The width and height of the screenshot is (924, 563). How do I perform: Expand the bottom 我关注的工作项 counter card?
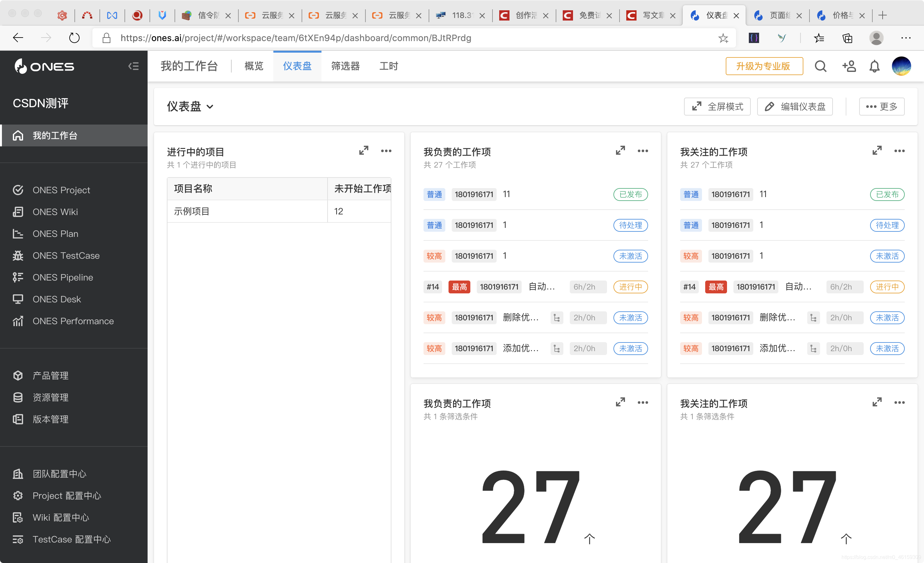[x=877, y=403]
